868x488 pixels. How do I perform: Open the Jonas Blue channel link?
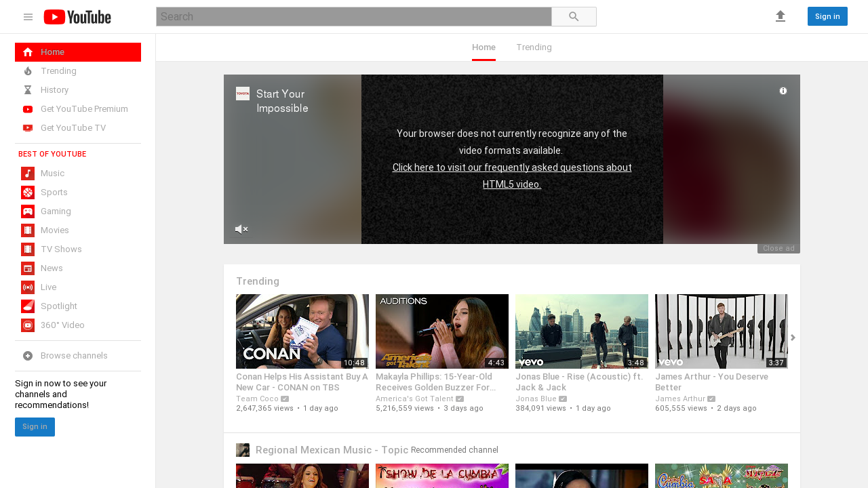(536, 399)
